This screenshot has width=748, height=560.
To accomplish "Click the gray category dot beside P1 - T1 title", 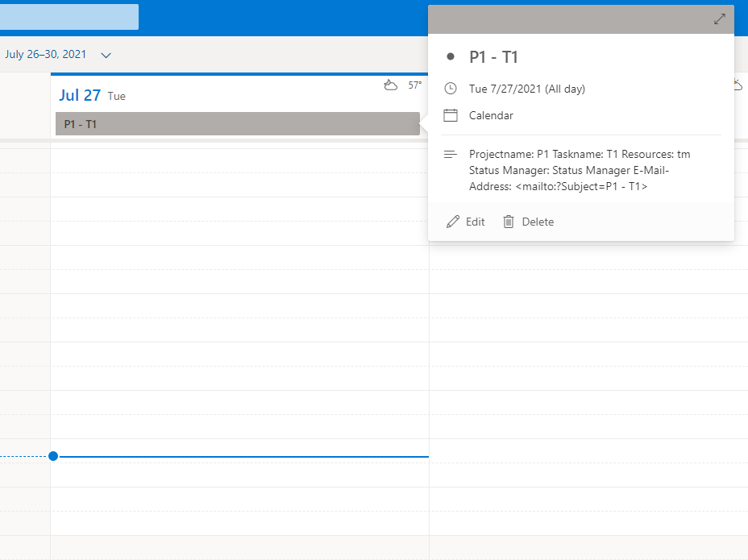I will pos(451,56).
